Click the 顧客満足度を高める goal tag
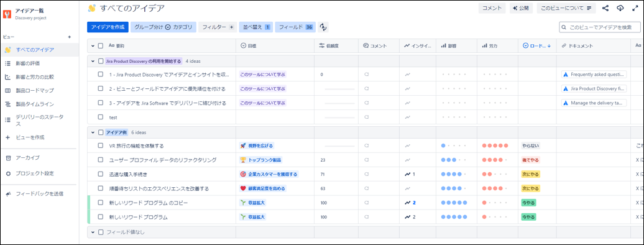 click(x=262, y=188)
